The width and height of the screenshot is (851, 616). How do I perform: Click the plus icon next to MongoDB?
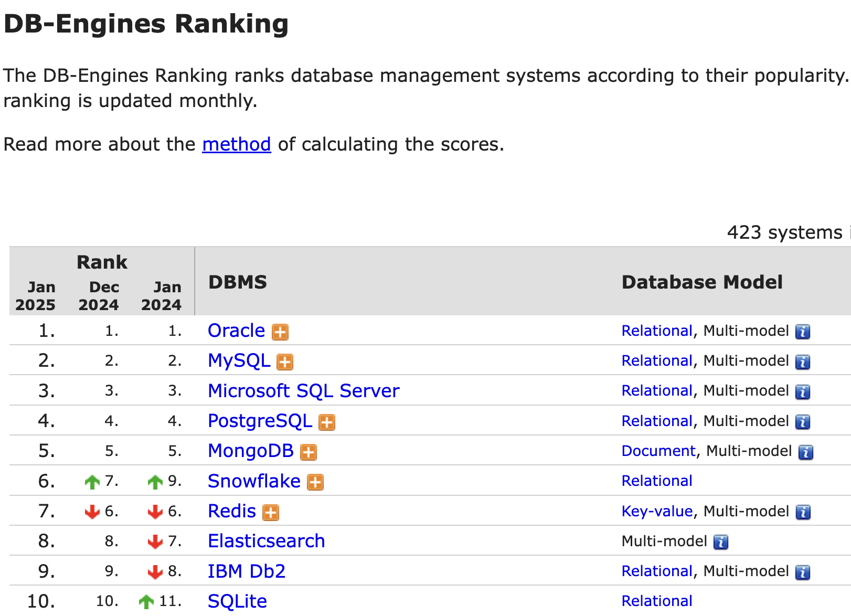[x=309, y=452]
